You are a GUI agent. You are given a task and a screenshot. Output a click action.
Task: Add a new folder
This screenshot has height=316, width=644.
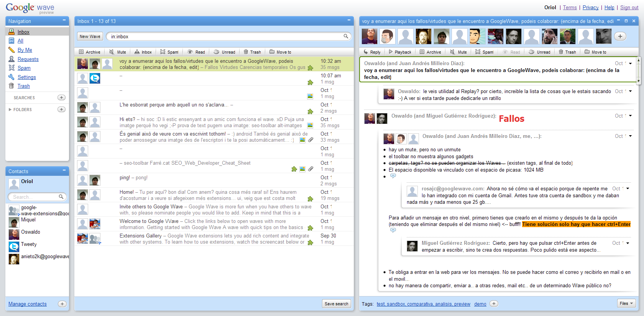click(x=61, y=110)
